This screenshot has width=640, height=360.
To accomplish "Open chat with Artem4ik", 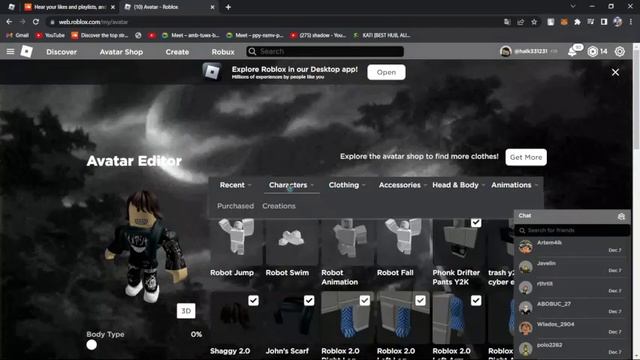I will click(571, 246).
